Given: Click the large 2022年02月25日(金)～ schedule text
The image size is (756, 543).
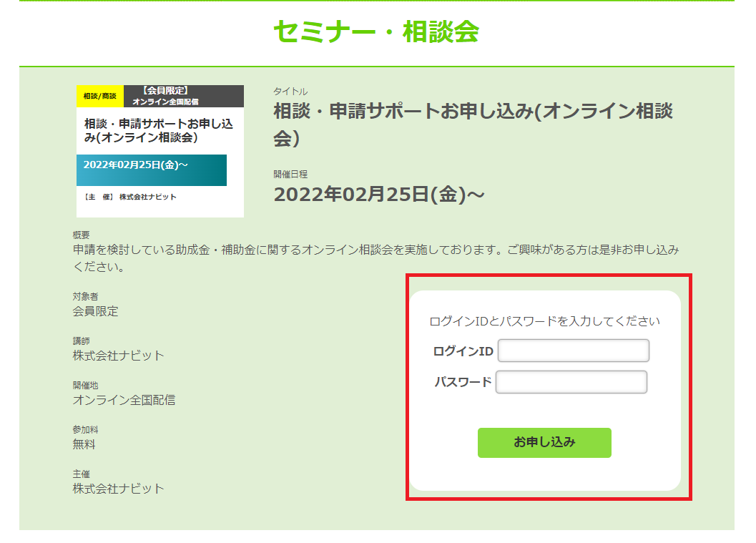Looking at the screenshot, I should tap(378, 194).
